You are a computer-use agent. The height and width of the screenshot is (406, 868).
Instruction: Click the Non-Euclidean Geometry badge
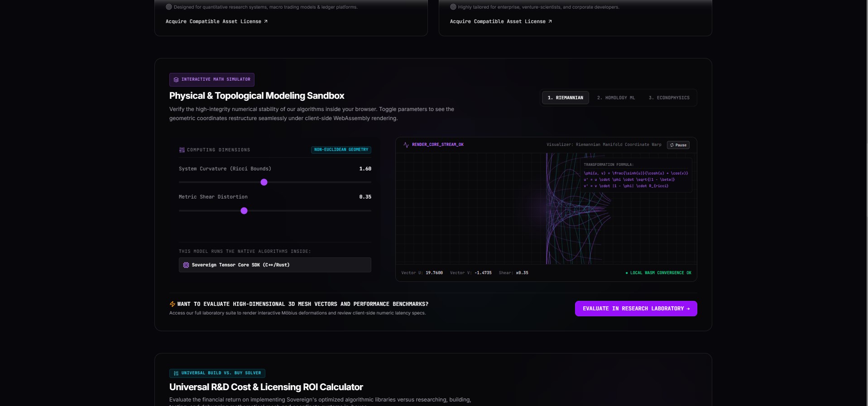click(x=341, y=150)
